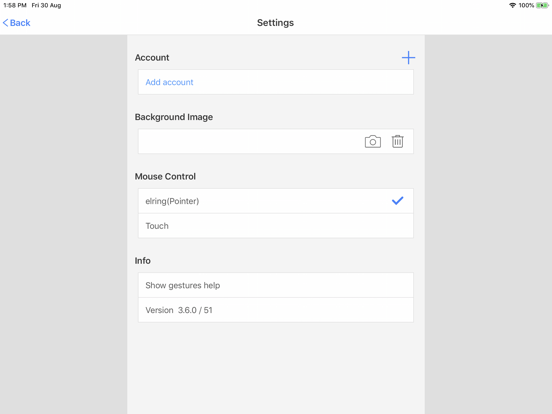Click the Add account link
The height and width of the screenshot is (414, 552).
pyautogui.click(x=169, y=82)
